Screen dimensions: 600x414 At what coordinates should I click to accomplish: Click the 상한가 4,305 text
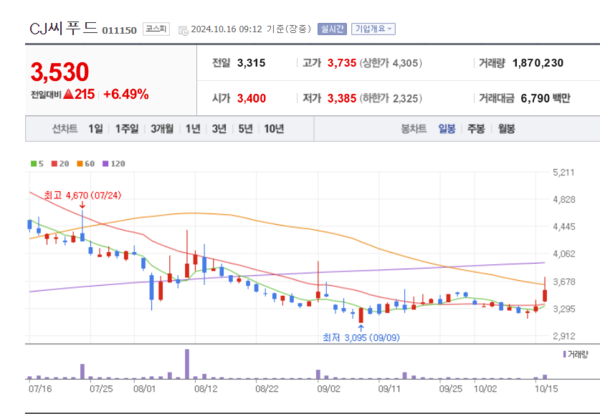pos(391,63)
